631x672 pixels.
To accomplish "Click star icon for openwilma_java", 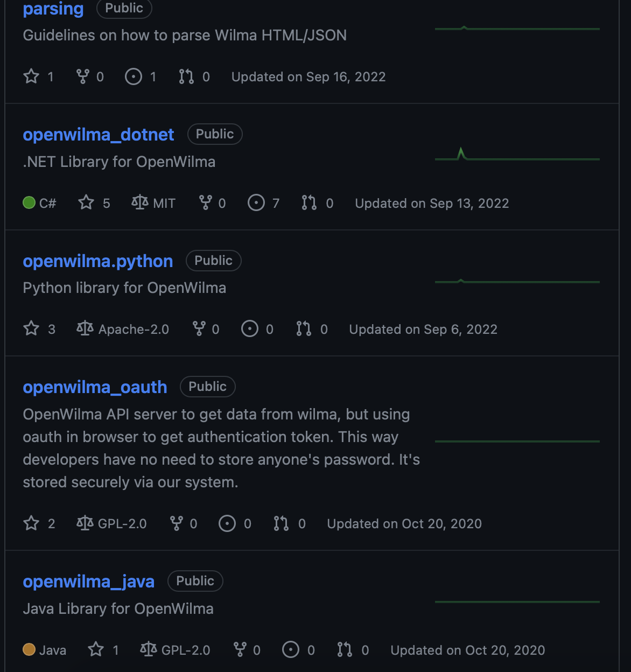I will [96, 649].
